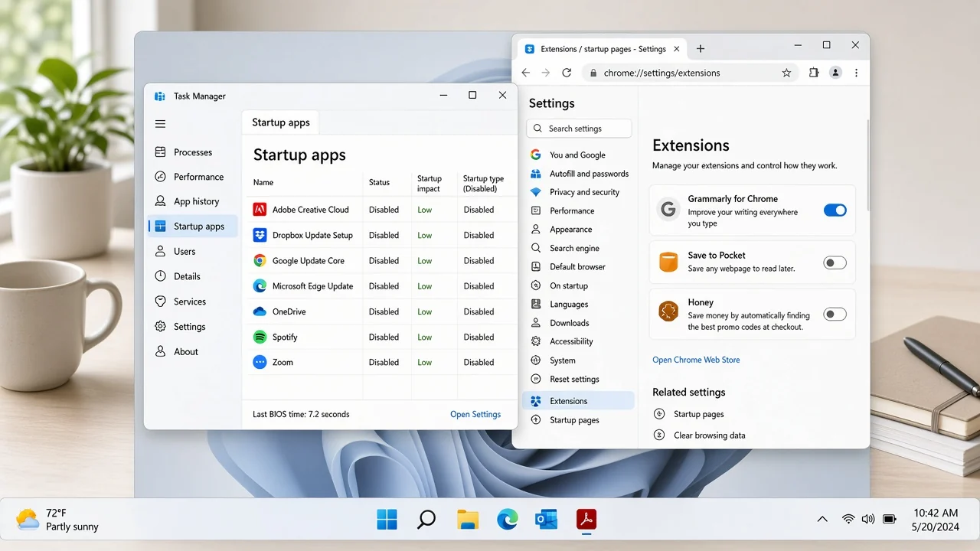Click the Spotify icon in Startup apps
Viewport: 980px width, 551px height.
(260, 337)
